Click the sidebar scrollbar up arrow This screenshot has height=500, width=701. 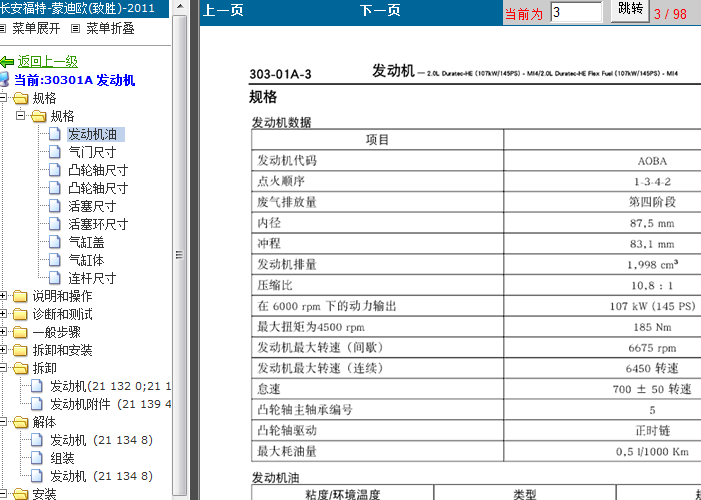[x=180, y=6]
